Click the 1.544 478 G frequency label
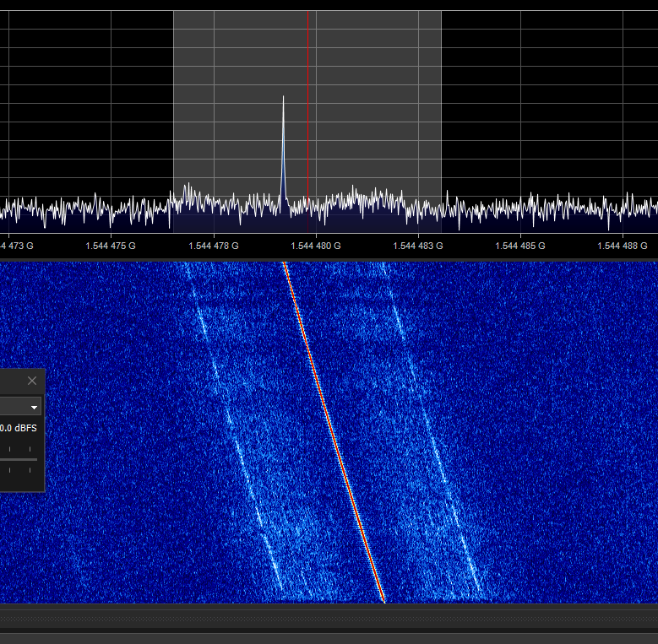This screenshot has height=644, width=658. point(213,246)
